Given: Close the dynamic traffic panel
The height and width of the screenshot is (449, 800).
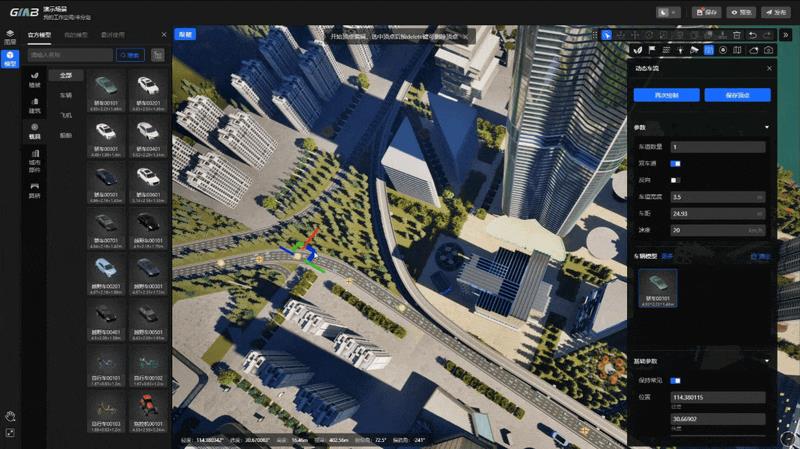Looking at the screenshot, I should [x=768, y=68].
